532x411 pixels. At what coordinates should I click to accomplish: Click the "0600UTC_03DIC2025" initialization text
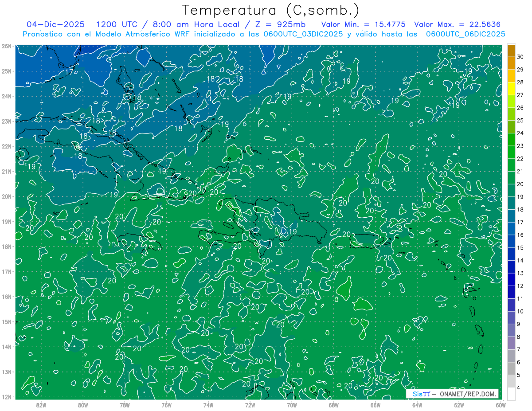pos(303,34)
